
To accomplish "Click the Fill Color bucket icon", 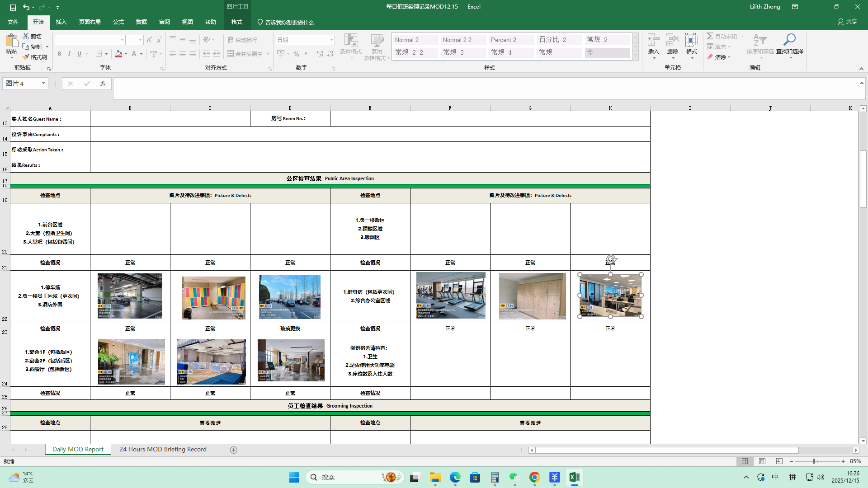I will point(118,54).
